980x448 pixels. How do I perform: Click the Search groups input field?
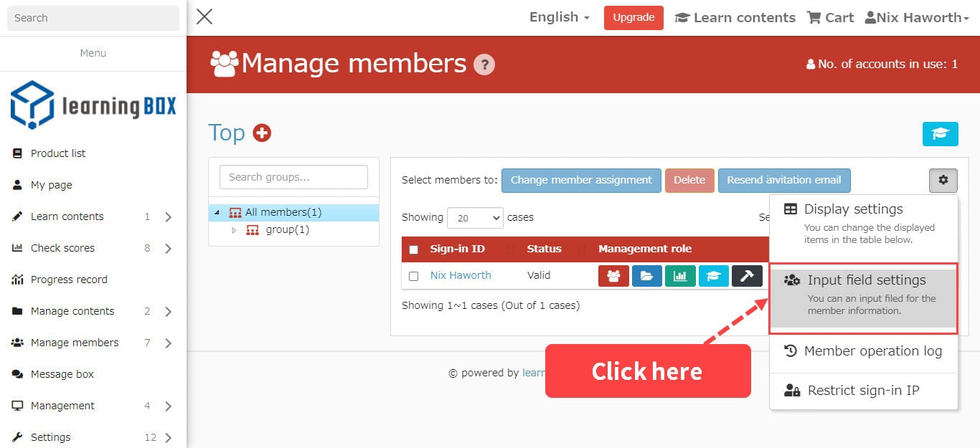tap(293, 177)
